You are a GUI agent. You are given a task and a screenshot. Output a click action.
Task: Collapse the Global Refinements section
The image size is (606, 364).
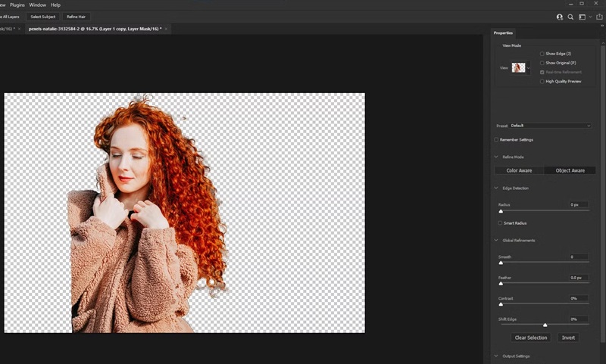496,240
